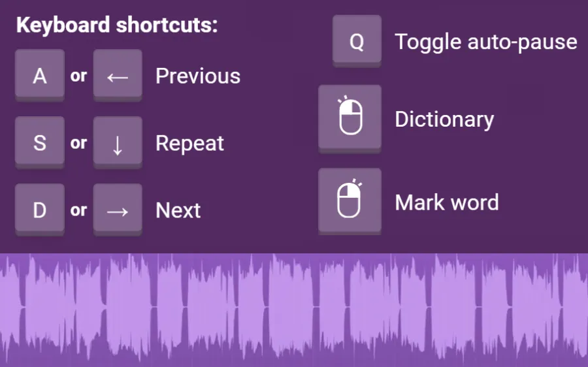Click the D key icon

pyautogui.click(x=40, y=210)
